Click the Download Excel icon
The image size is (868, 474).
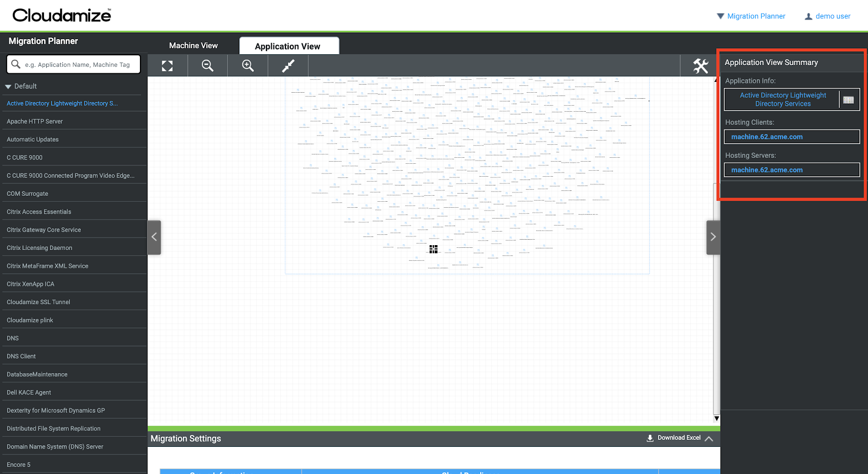click(650, 438)
